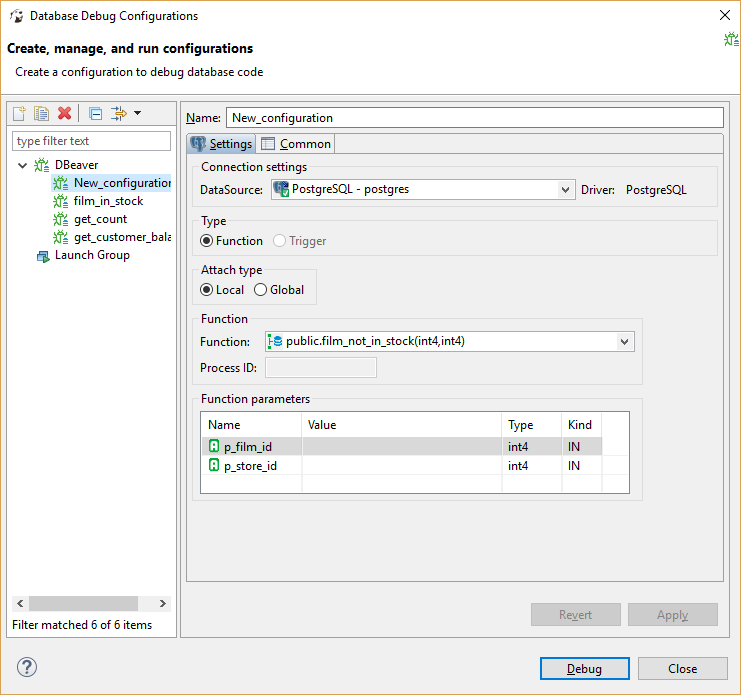Screen dimensions: 741x695
Task: Click the PostgreSQL datasource elephant icon
Action: 282,189
